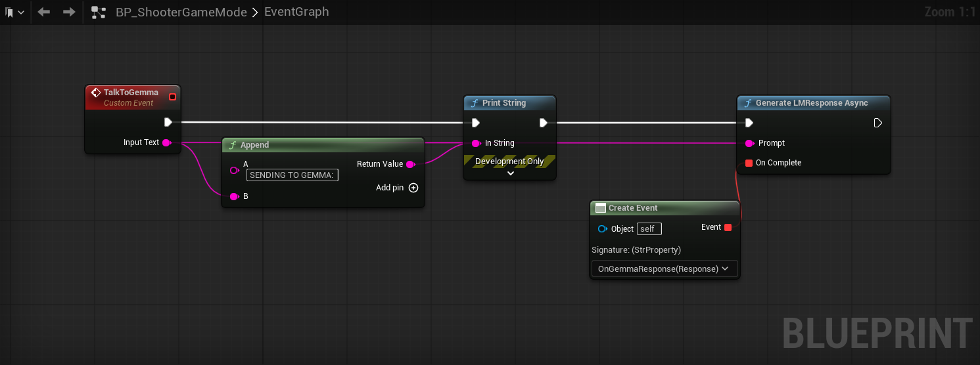Click the self Object input field

(x=649, y=229)
